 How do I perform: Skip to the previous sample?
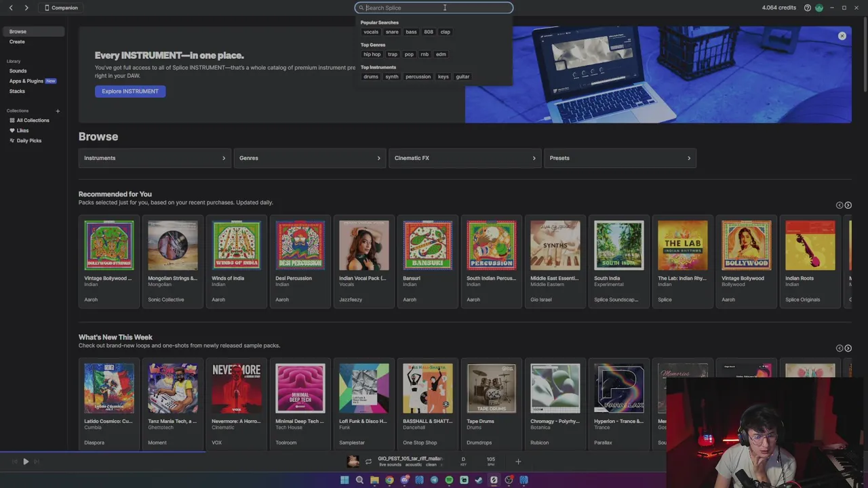pyautogui.click(x=14, y=462)
